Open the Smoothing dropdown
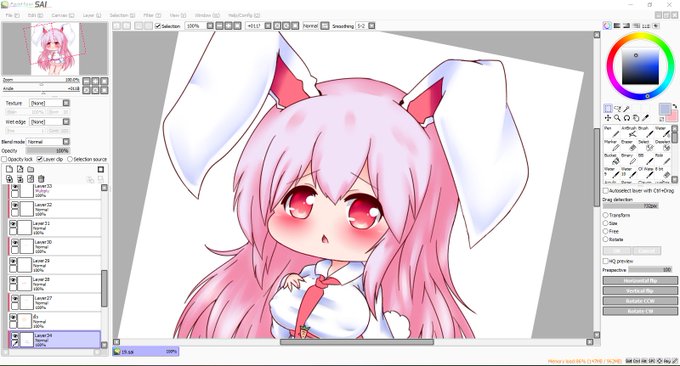 pyautogui.click(x=372, y=26)
